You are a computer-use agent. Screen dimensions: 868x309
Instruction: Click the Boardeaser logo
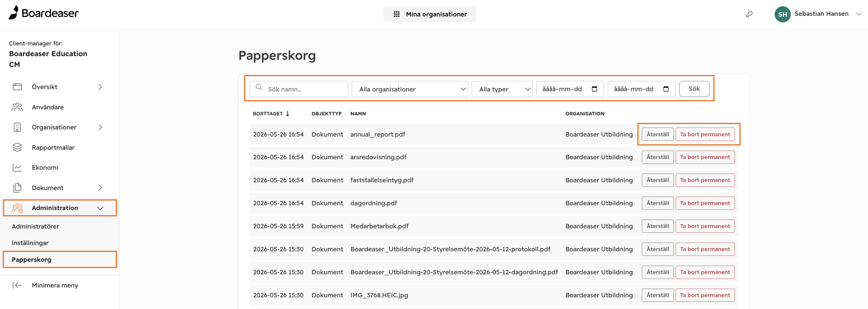[x=43, y=13]
